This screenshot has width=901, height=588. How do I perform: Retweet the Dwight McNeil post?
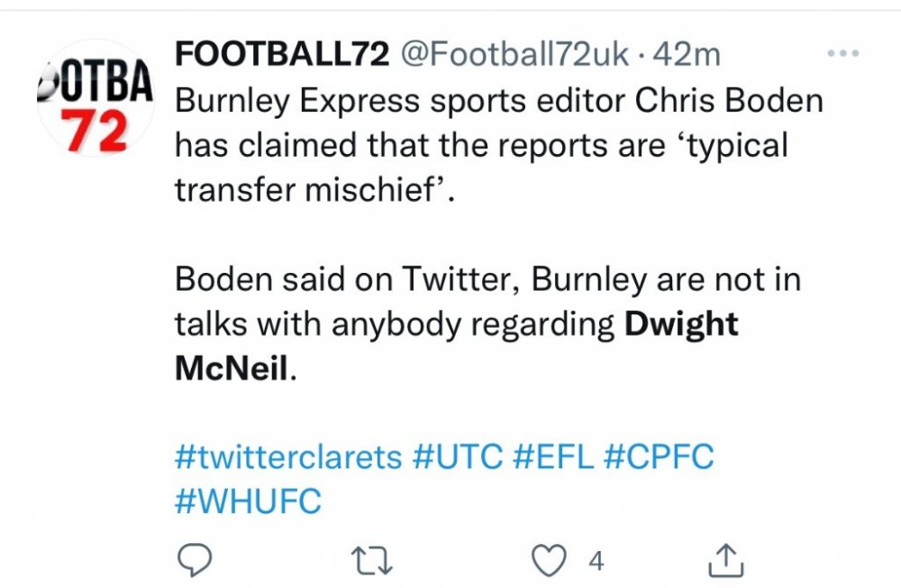click(x=371, y=561)
